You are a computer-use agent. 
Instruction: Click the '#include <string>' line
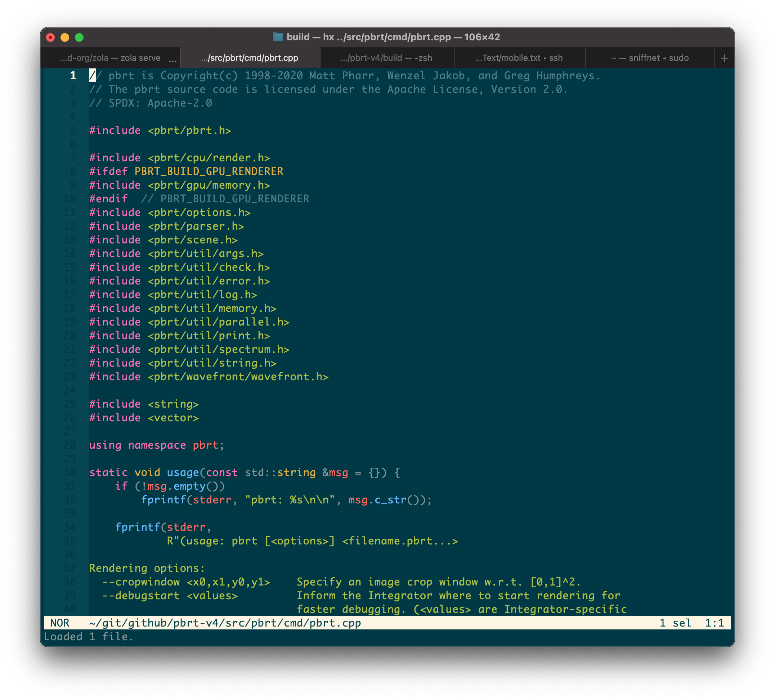click(144, 404)
